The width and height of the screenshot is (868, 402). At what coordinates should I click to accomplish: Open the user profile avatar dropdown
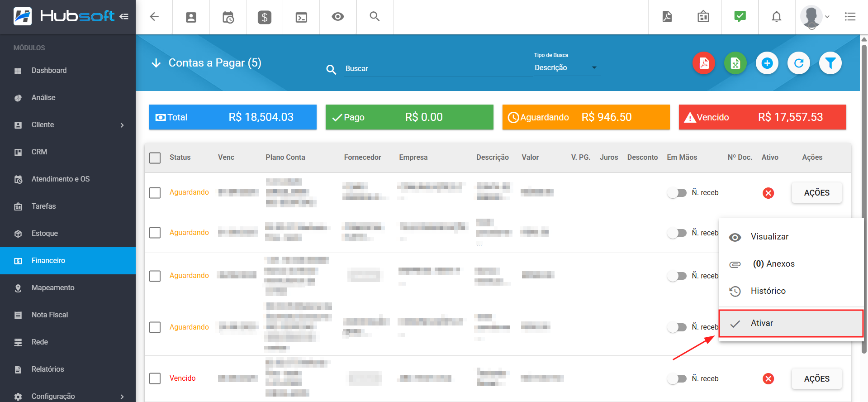pyautogui.click(x=814, y=17)
